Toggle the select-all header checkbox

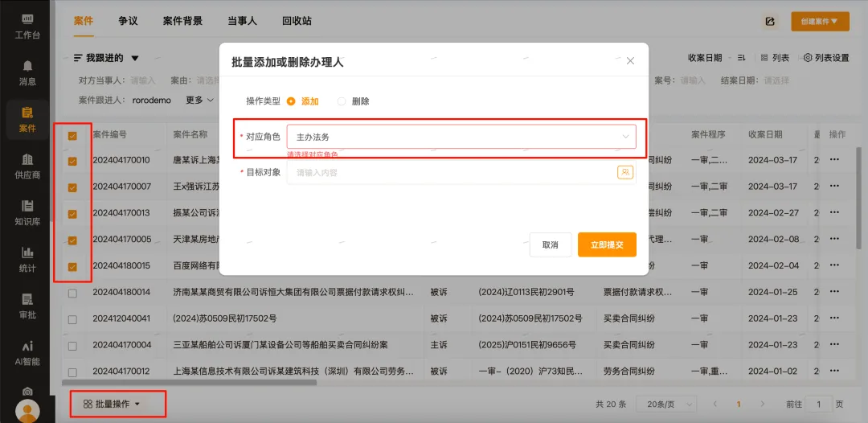click(x=72, y=136)
